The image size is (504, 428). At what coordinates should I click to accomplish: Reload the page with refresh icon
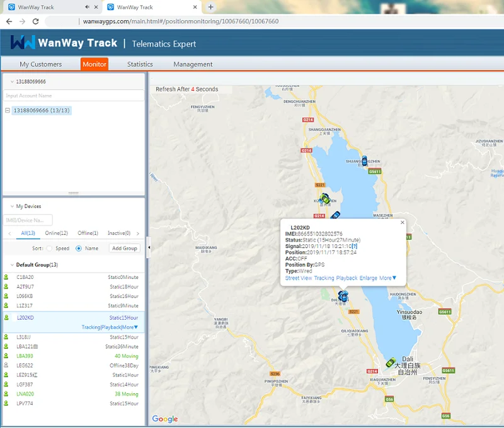36,21
